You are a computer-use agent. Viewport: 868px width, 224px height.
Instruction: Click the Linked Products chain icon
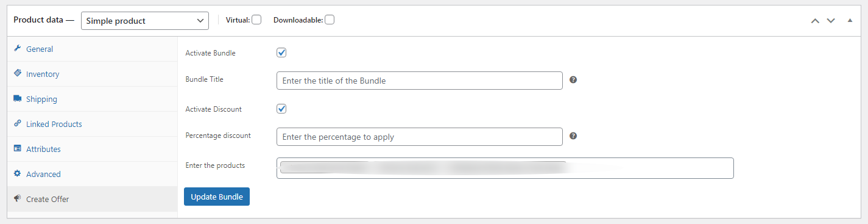[x=18, y=123]
